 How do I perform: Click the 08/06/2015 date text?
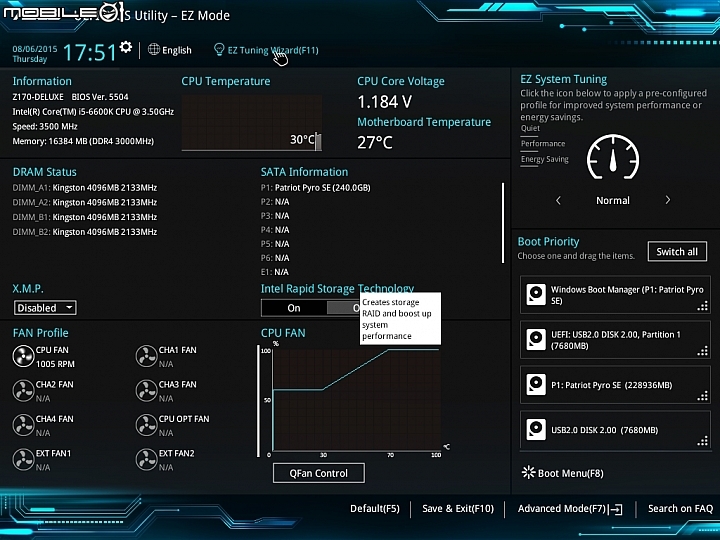point(35,49)
